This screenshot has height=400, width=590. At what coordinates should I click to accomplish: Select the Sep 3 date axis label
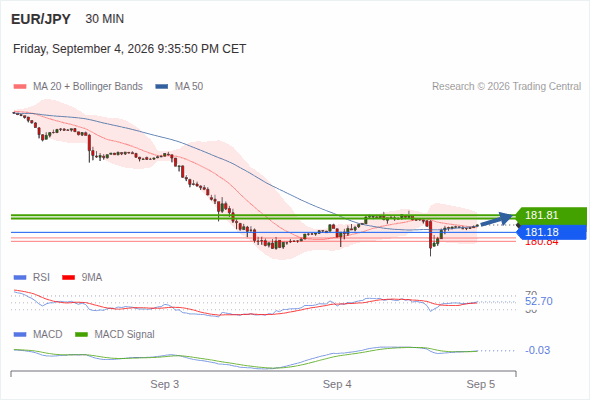pyautogui.click(x=164, y=384)
